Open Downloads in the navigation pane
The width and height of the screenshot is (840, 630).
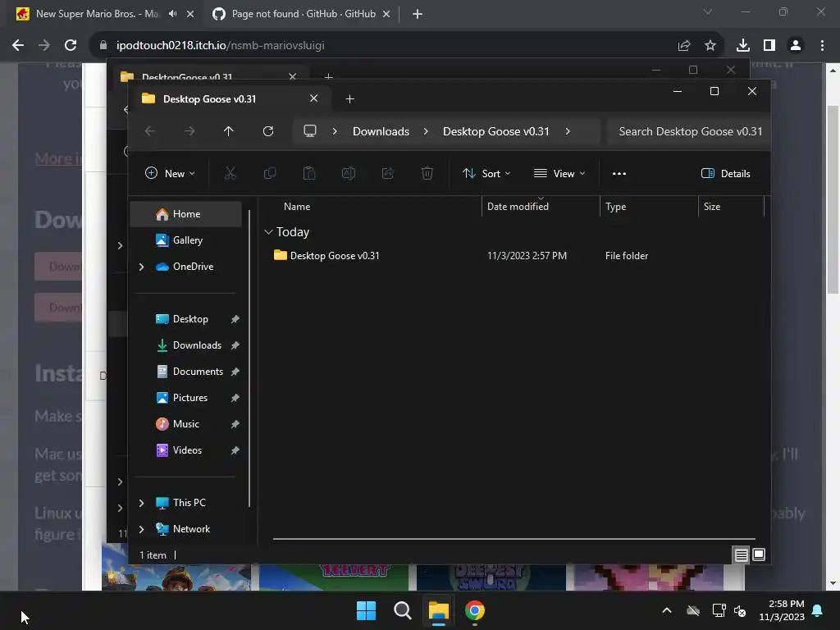[x=186, y=345]
